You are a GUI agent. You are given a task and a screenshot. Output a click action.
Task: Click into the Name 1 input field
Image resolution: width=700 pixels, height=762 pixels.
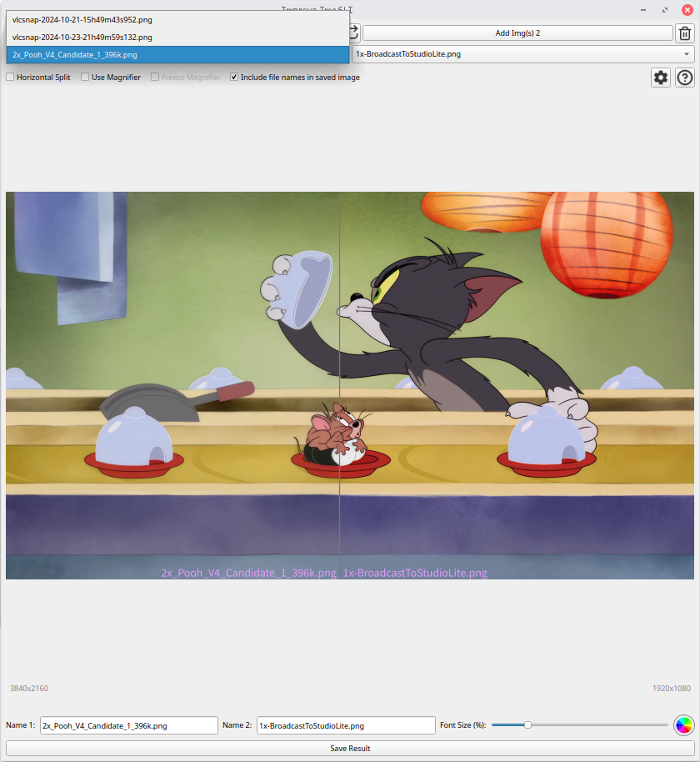click(x=128, y=725)
